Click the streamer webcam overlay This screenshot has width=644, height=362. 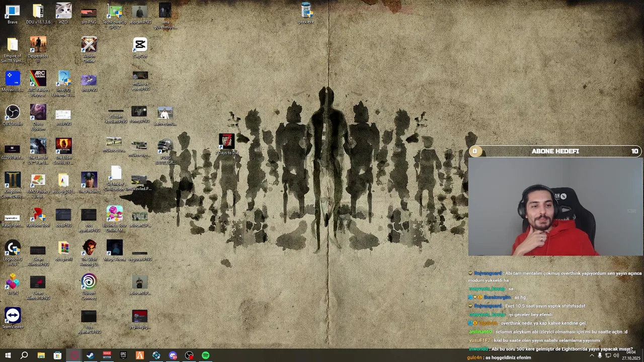point(555,207)
